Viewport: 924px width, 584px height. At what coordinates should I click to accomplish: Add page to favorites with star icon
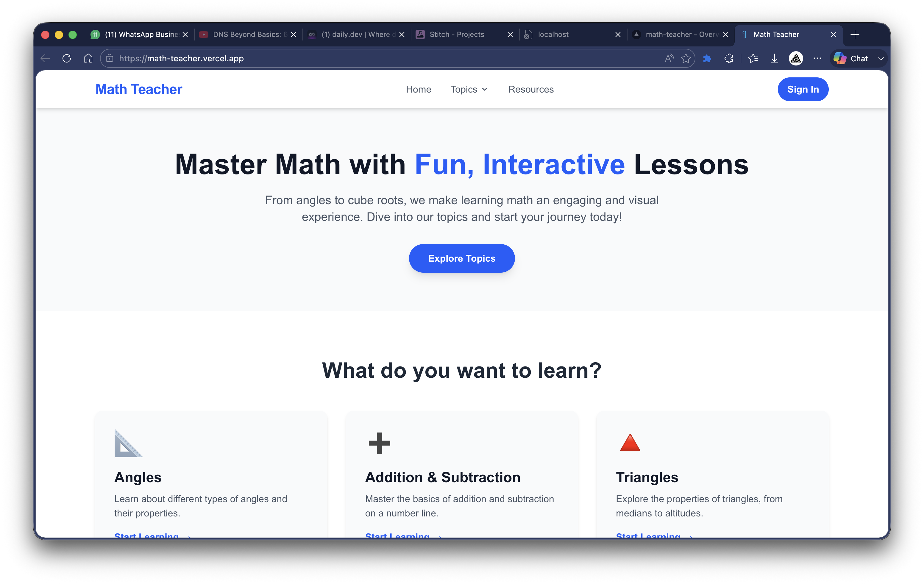[686, 58]
